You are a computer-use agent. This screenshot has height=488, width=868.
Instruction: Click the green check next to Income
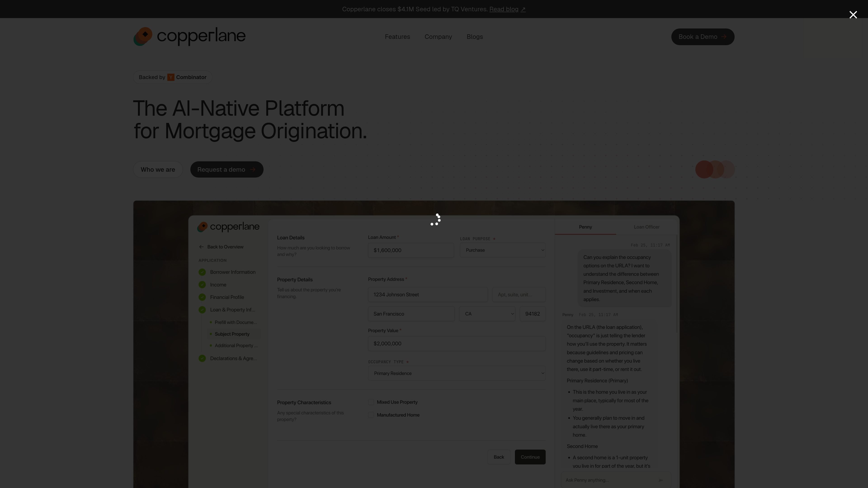[x=202, y=285]
